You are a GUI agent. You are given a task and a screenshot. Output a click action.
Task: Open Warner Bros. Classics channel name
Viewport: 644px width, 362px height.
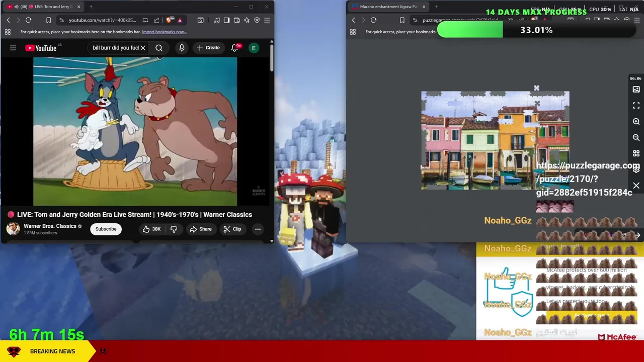pos(50,226)
